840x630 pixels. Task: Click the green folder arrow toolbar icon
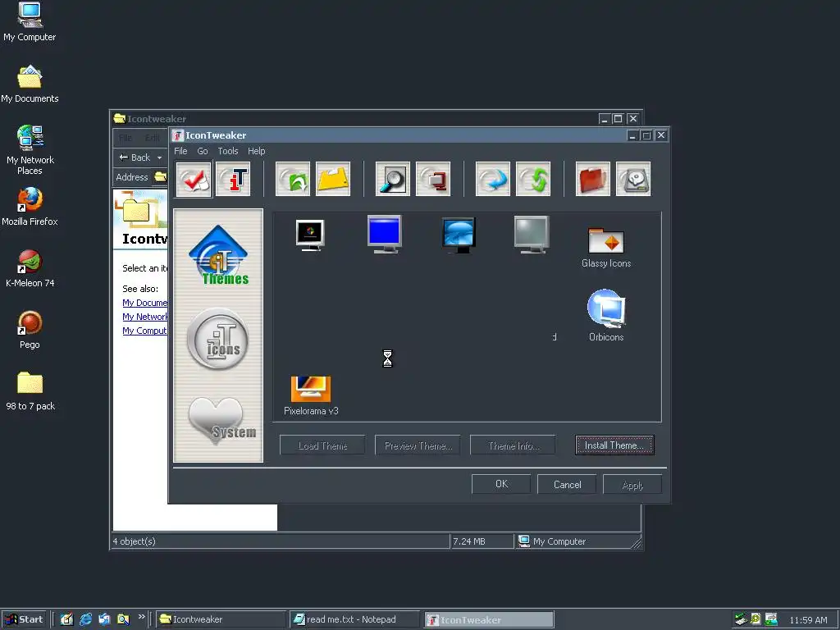pos(293,179)
